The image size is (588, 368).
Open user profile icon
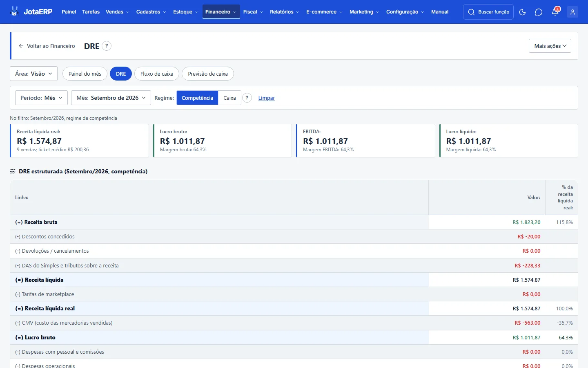(x=572, y=12)
